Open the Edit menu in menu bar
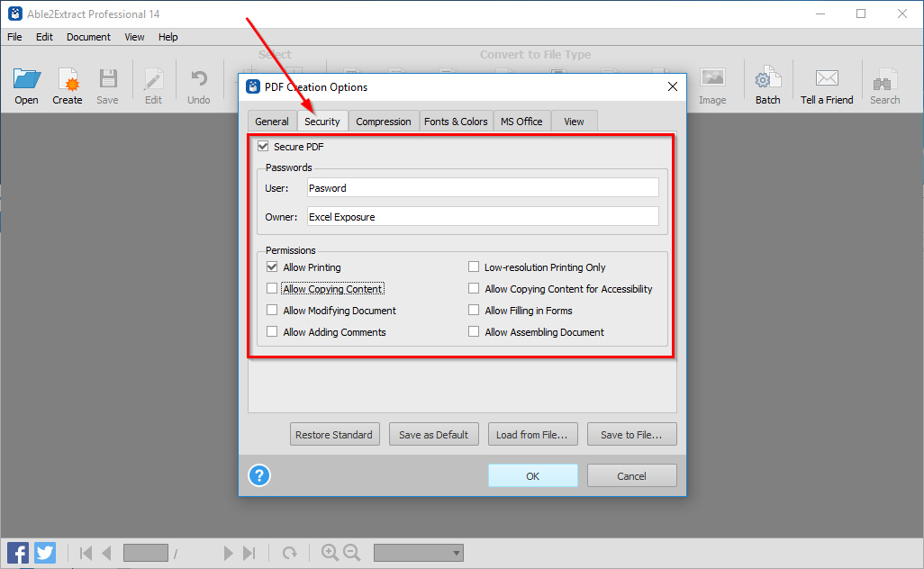Screen dimensions: 924x569 point(44,37)
